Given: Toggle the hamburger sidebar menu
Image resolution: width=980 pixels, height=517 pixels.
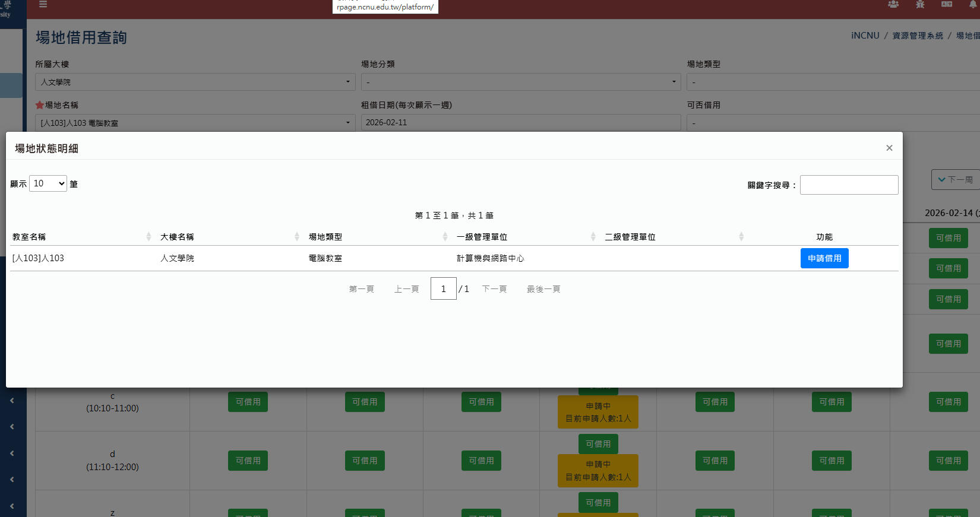Looking at the screenshot, I should pos(43,4).
